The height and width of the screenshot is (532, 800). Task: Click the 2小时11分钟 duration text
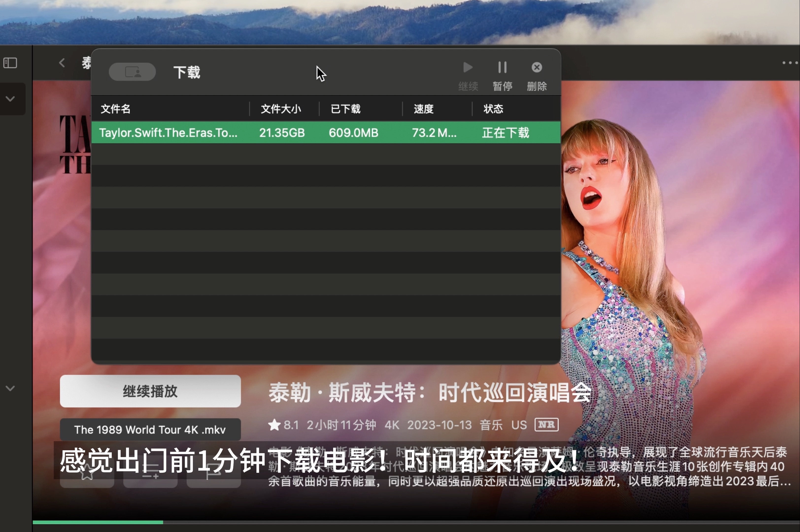tap(341, 425)
